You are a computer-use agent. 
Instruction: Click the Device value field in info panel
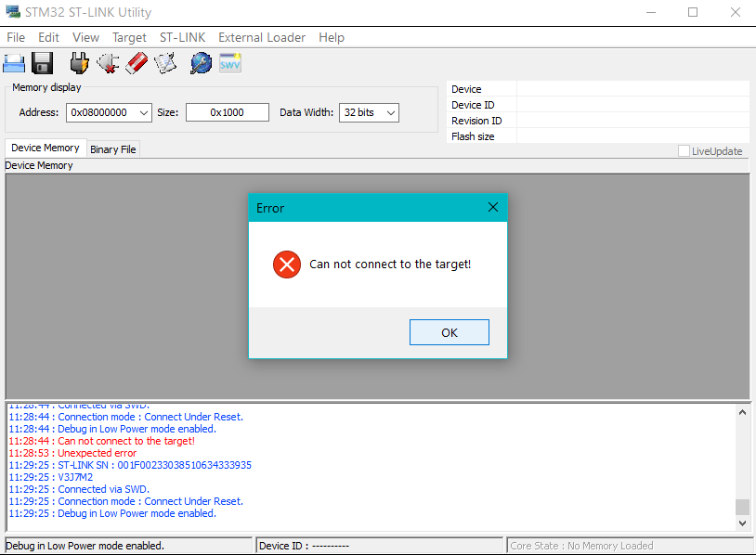point(633,89)
